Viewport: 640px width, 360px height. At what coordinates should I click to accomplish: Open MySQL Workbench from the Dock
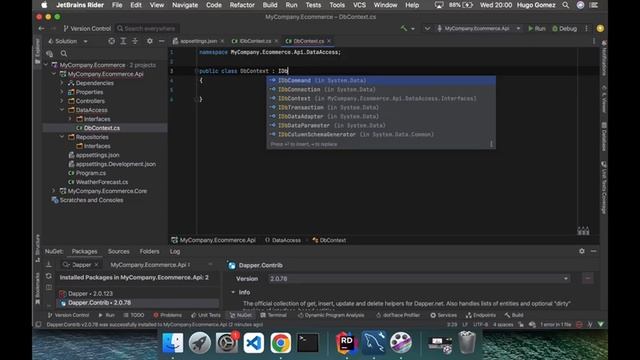point(374,342)
